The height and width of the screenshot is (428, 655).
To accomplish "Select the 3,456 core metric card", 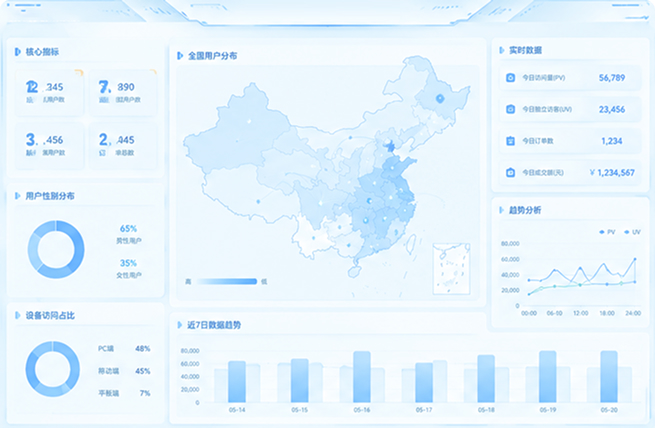I will click(49, 145).
